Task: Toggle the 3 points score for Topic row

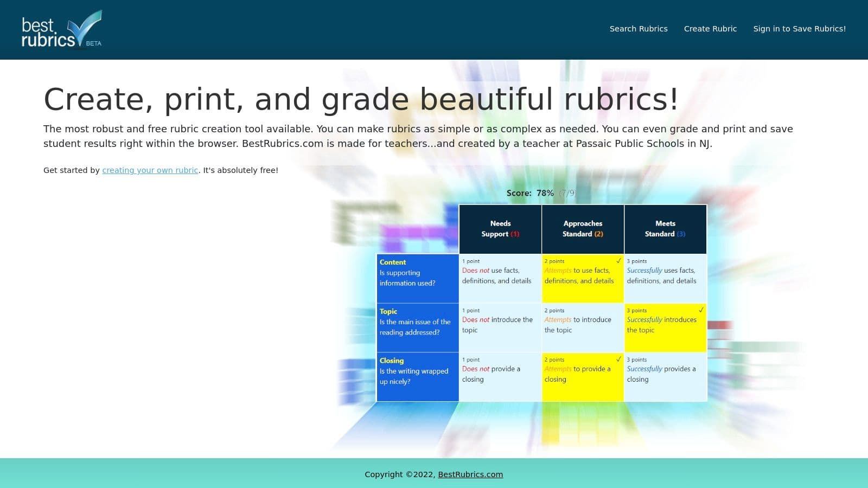Action: (x=665, y=328)
